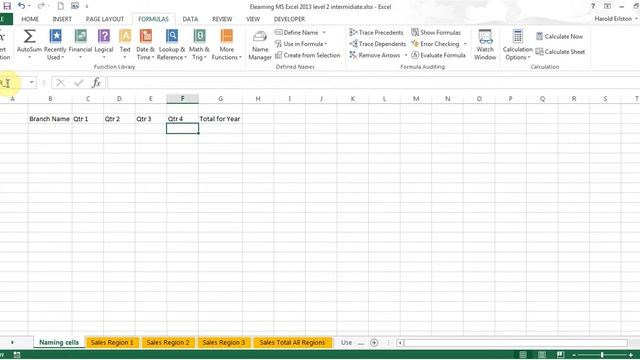The width and height of the screenshot is (640, 360).
Task: Switch to Page Break Preview view
Action: tap(560, 355)
